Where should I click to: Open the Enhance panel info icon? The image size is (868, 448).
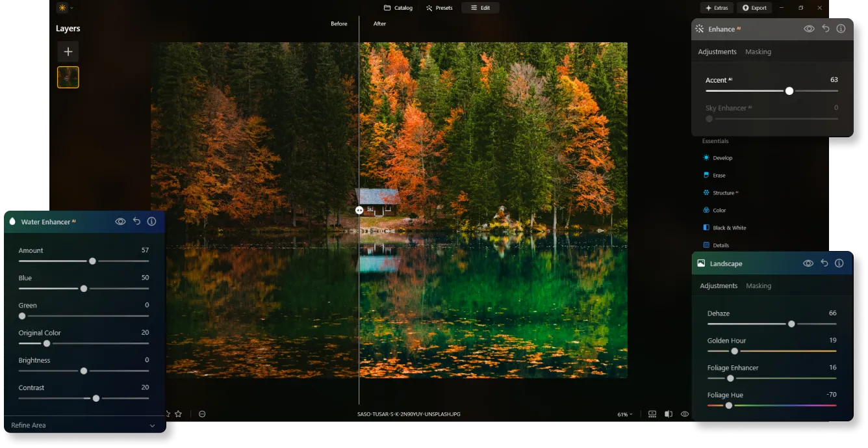(841, 29)
